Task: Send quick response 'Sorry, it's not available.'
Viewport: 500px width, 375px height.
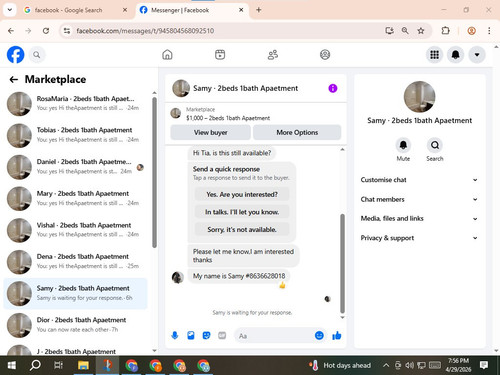Action: [x=242, y=229]
